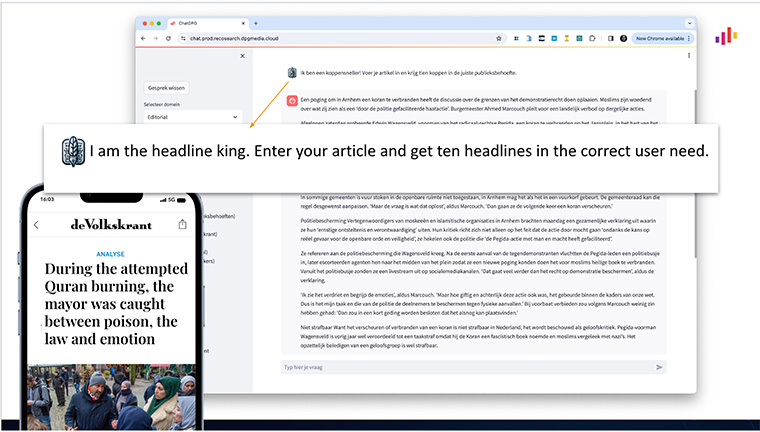The image size is (760, 432).
Task: Select the ChatDPG tab
Action: [x=207, y=23]
